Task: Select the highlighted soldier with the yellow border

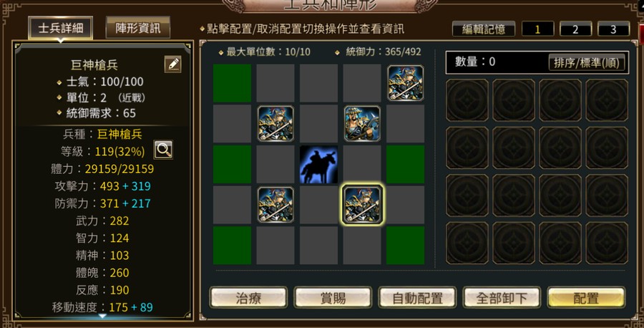Action: (x=362, y=205)
